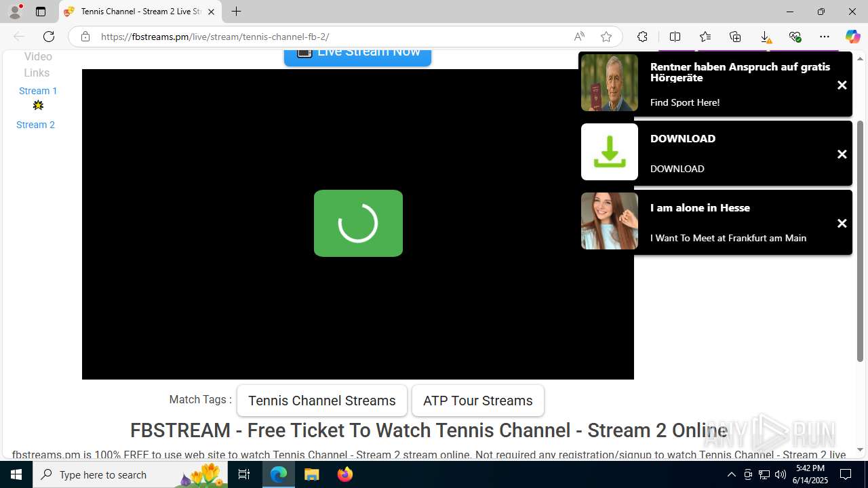The image size is (868, 488).
Task: Toggle Split screen view icon
Action: point(675,37)
